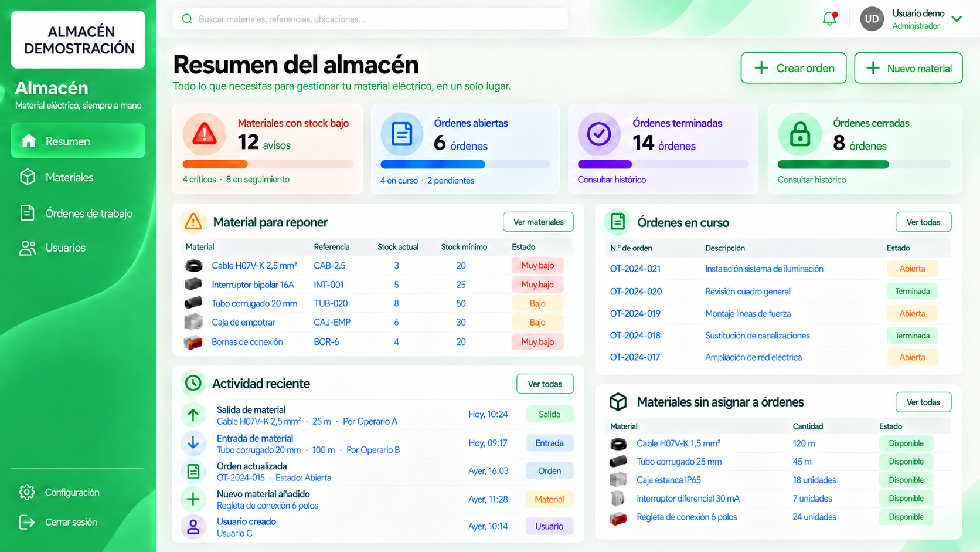Click the Entrada de material down-arrow icon
This screenshot has width=980, height=552.
pos(193,443)
